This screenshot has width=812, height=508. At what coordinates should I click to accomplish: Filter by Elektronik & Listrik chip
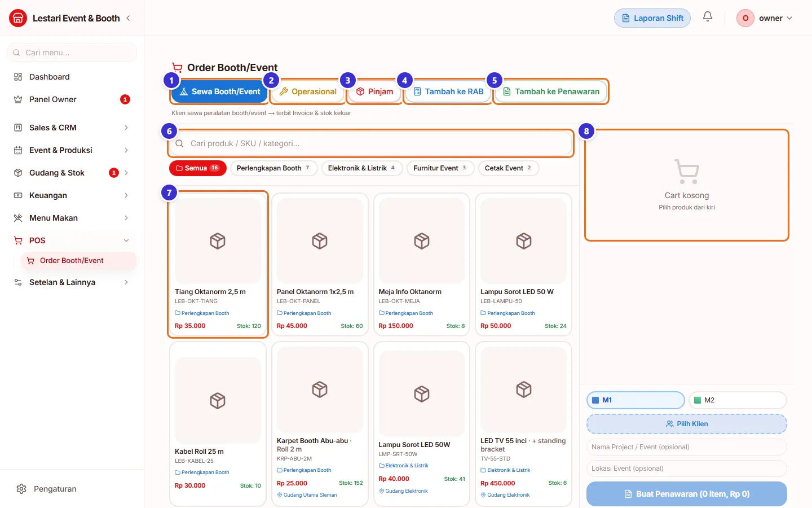click(x=362, y=168)
